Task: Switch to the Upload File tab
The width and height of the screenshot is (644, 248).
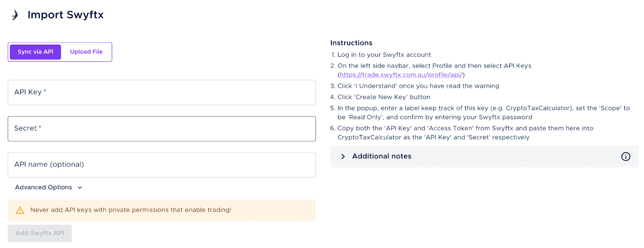Action: coord(86,52)
